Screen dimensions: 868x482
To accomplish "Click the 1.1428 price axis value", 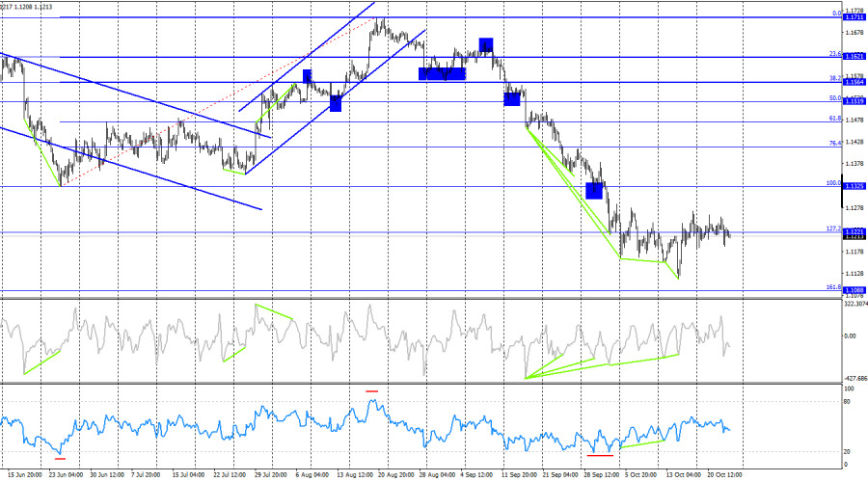I will click(854, 142).
